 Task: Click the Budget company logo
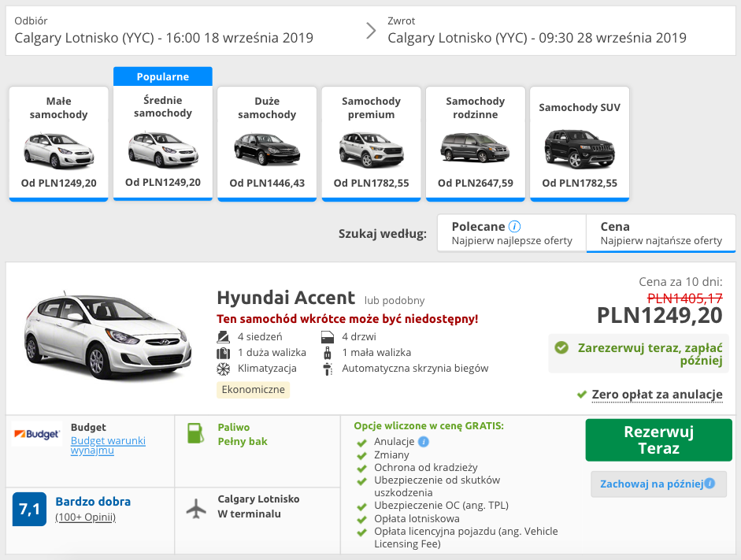(37, 435)
